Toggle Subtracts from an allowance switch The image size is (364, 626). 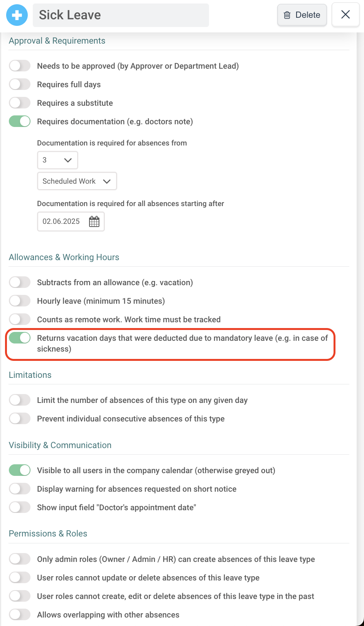pyautogui.click(x=20, y=282)
